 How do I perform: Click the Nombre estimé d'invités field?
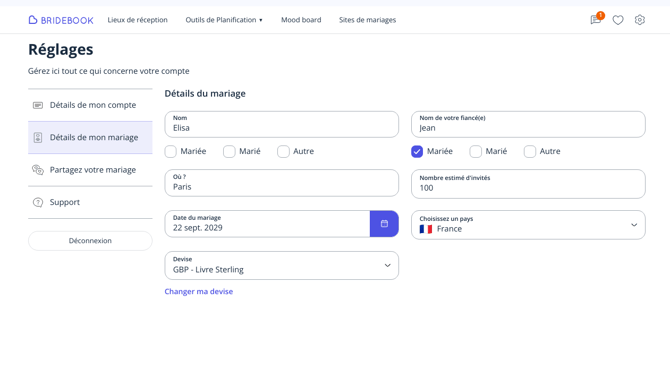(x=528, y=184)
